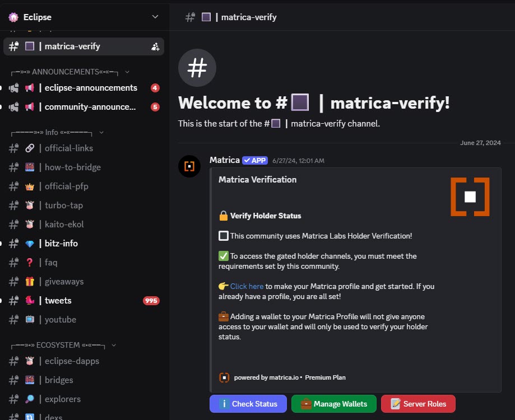Click the diamond emoji on bitz-info
Screen dimensions: 515x420
[30, 244]
